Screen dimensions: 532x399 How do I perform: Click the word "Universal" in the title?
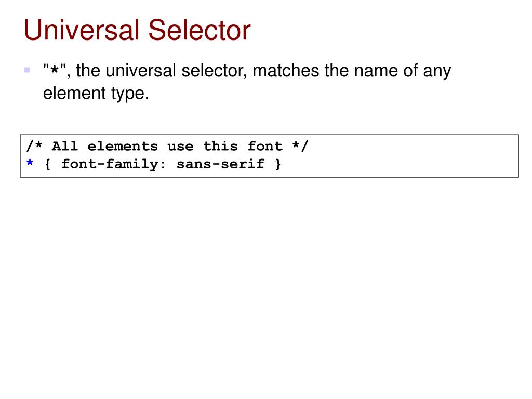point(82,30)
